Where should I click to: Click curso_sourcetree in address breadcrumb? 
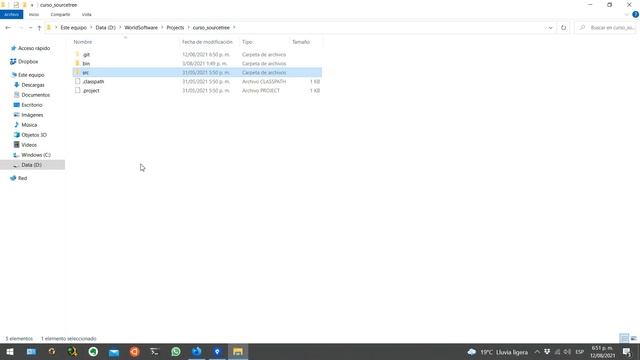(x=211, y=28)
